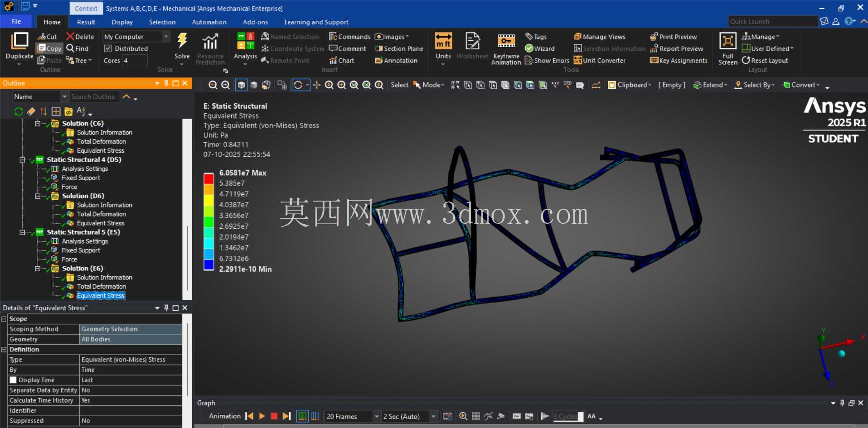Open the Selection ribbon tab
Viewport: 868px width, 428px height.
point(162,22)
